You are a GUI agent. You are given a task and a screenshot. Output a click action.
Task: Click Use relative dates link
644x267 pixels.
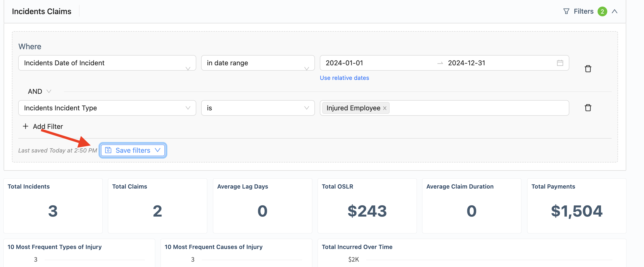coord(344,78)
